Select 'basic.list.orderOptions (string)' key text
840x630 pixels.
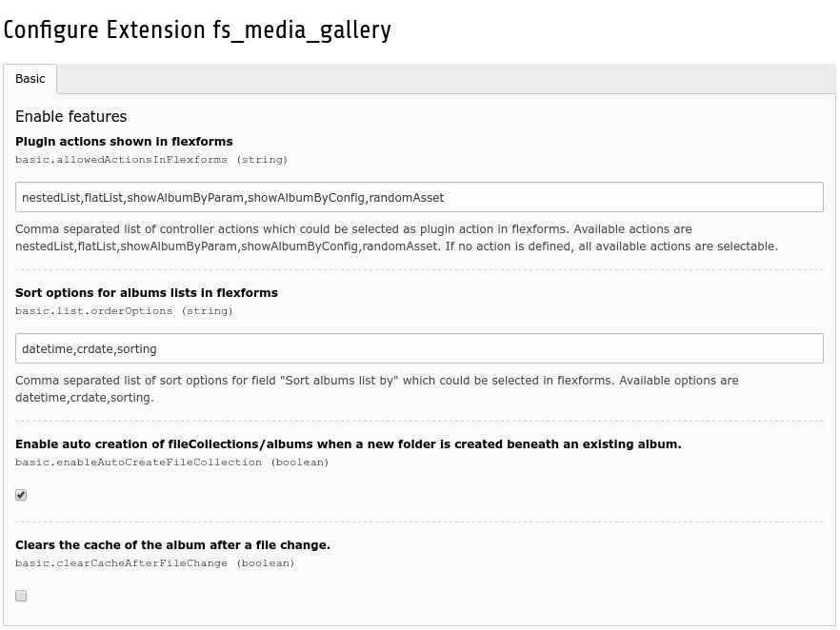pyautogui.click(x=124, y=311)
